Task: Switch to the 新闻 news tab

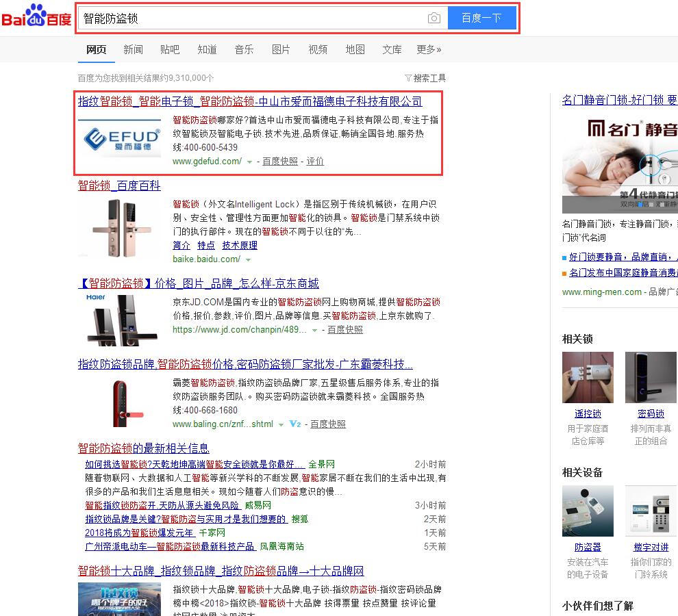Action: point(133,49)
